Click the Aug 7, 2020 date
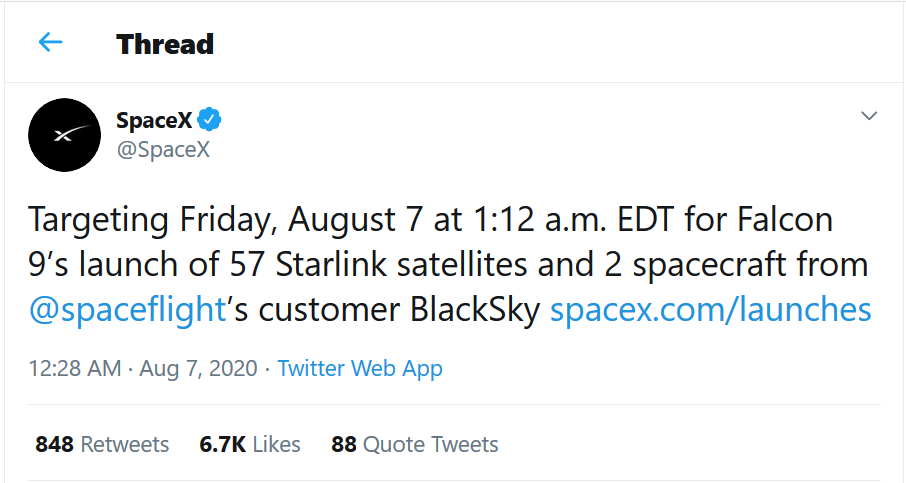This screenshot has height=483, width=906. click(198, 368)
